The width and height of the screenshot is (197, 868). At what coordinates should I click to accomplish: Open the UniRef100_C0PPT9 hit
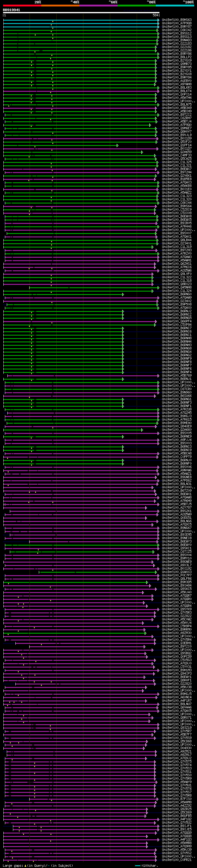pyautogui.click(x=177, y=457)
